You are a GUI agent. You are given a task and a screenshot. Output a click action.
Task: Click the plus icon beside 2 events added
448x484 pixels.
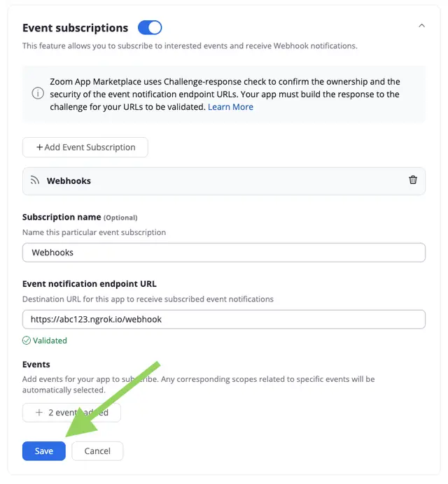(39, 413)
